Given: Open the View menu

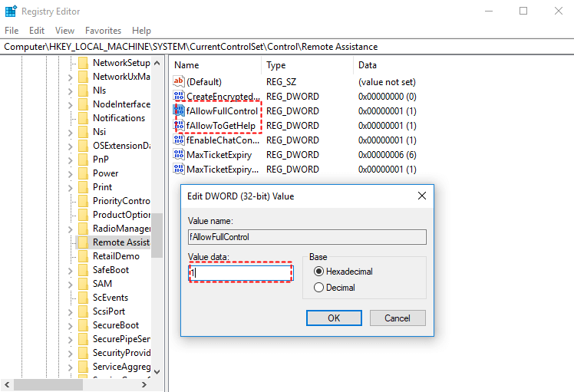Looking at the screenshot, I should (x=64, y=31).
